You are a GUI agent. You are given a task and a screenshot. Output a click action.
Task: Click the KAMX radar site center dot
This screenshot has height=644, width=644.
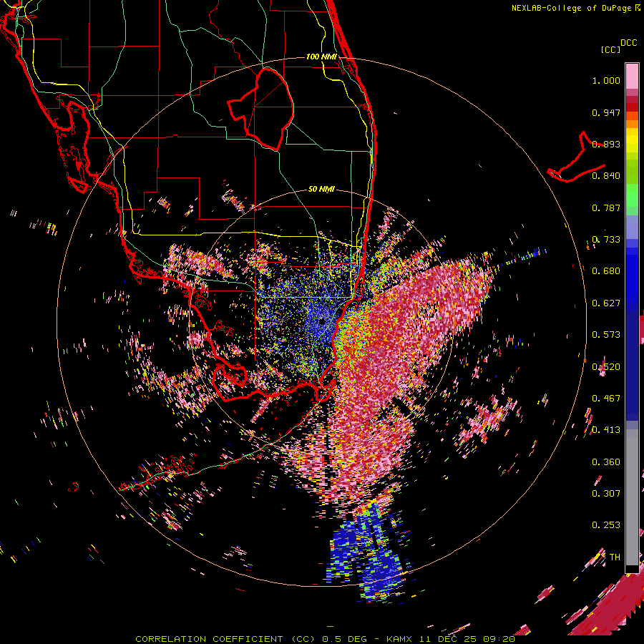[321, 321]
